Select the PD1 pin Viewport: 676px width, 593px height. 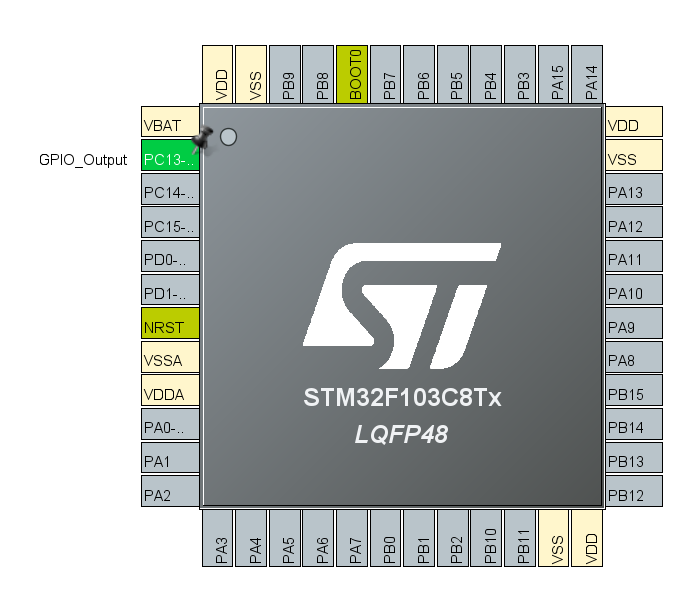[170, 290]
